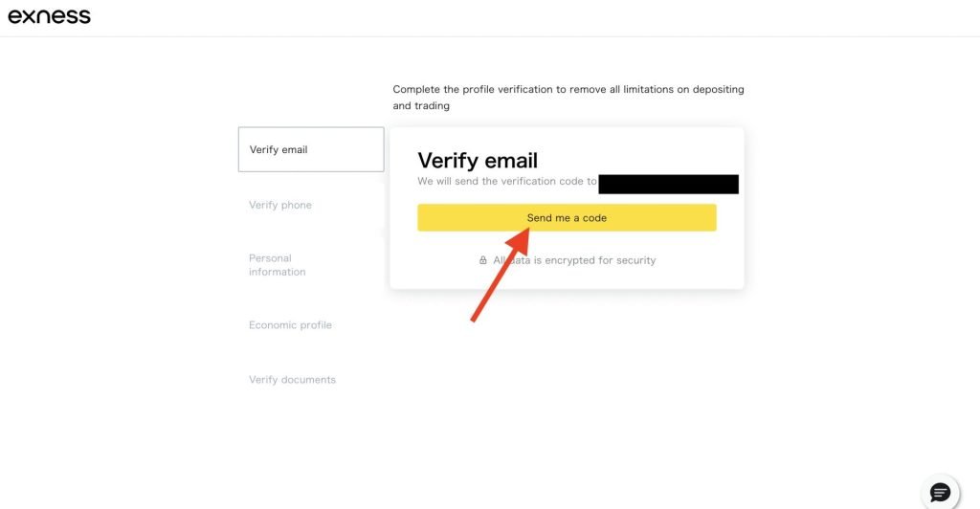Viewport: 980px width, 509px height.
Task: Click the profile verification instruction text
Action: [x=568, y=89]
